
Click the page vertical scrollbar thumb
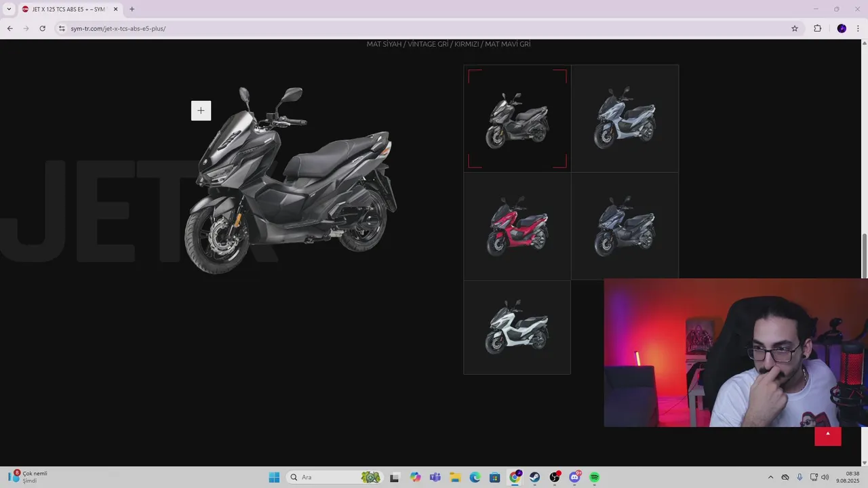864,256
